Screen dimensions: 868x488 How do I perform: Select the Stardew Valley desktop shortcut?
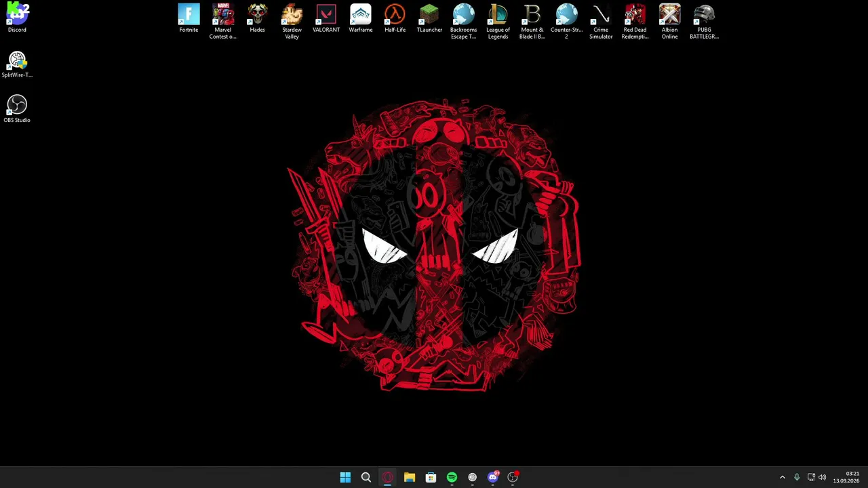coord(292,21)
